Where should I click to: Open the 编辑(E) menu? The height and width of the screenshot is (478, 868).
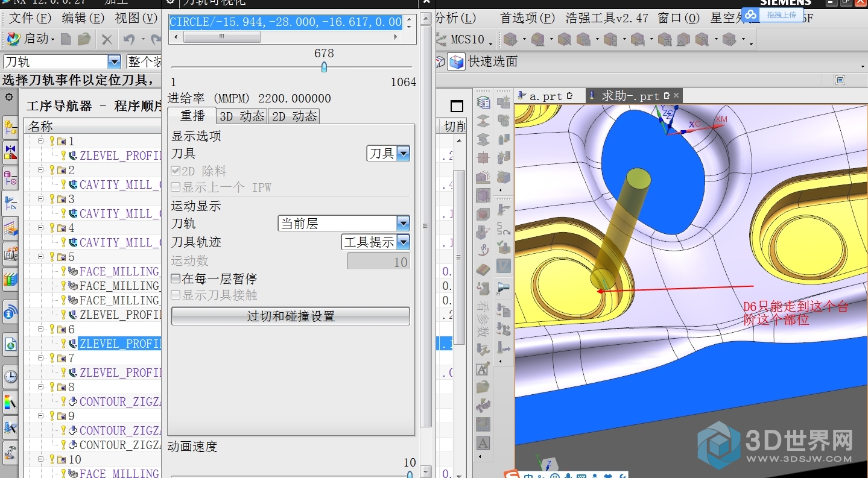click(x=83, y=18)
